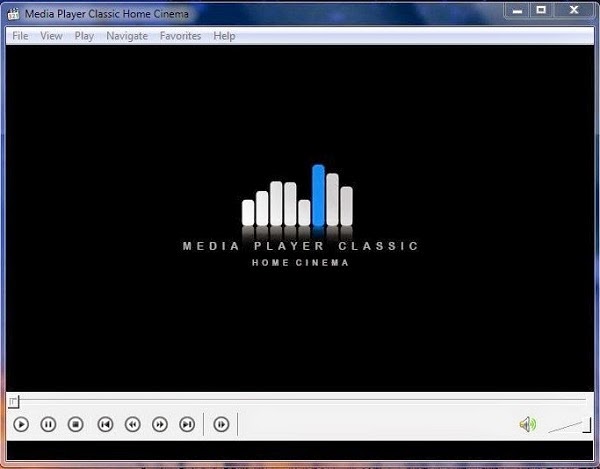Click the Media Player Classic title bar icon

coord(13,14)
